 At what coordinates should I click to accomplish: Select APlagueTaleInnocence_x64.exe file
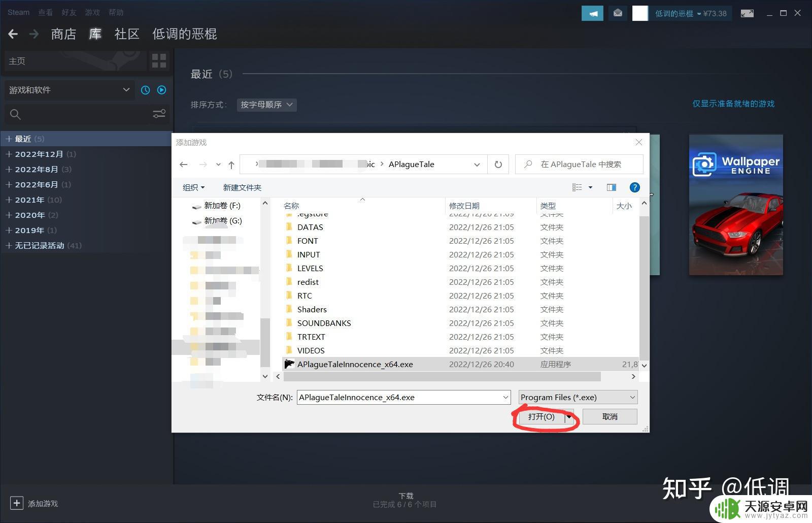(x=460, y=364)
